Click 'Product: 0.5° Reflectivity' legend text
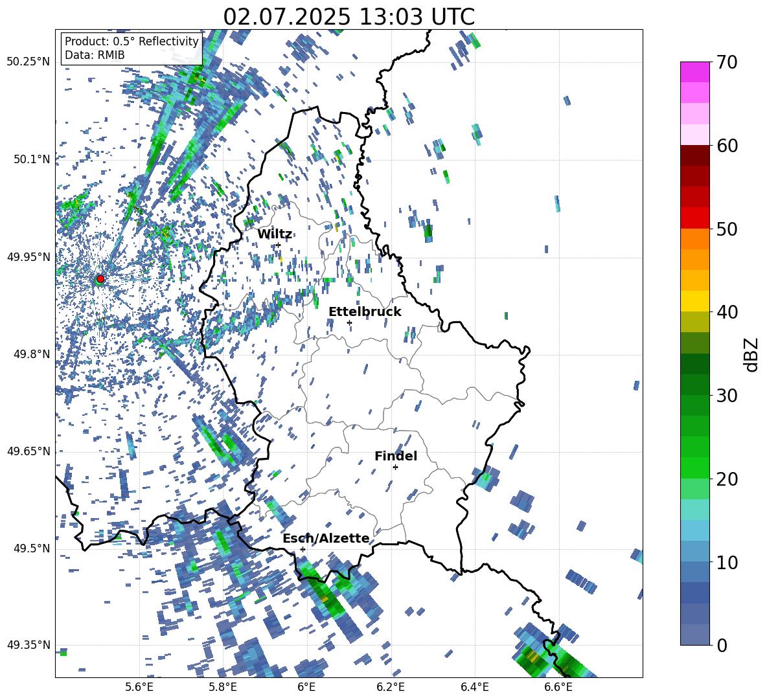Screen dimensions: 767x700 point(132,41)
